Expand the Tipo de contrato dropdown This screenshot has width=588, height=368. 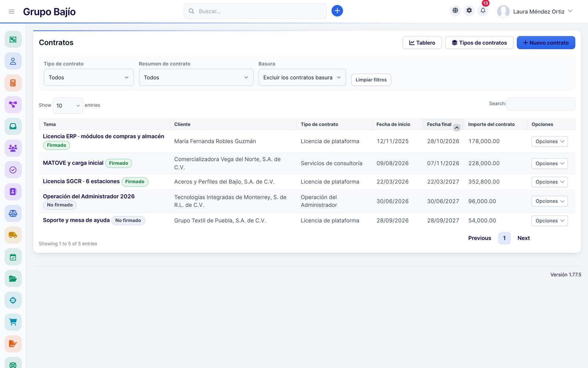pyautogui.click(x=89, y=77)
